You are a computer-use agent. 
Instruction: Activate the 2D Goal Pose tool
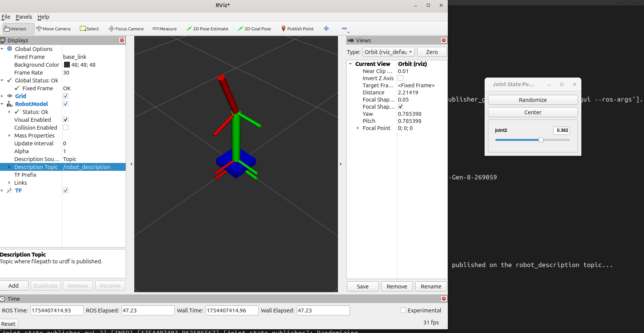(254, 29)
